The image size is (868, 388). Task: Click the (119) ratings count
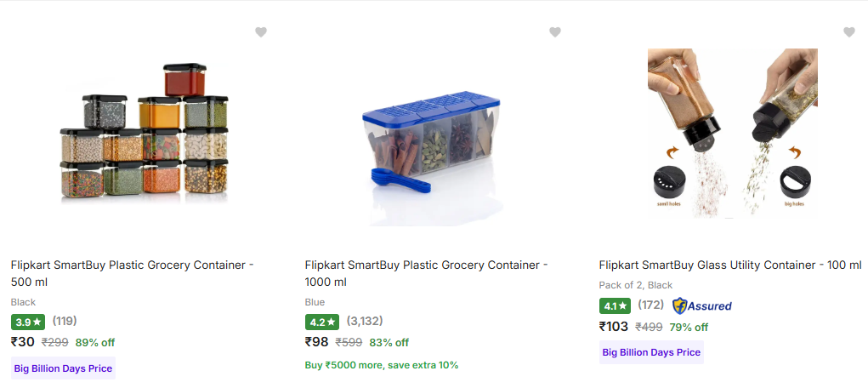[65, 322]
